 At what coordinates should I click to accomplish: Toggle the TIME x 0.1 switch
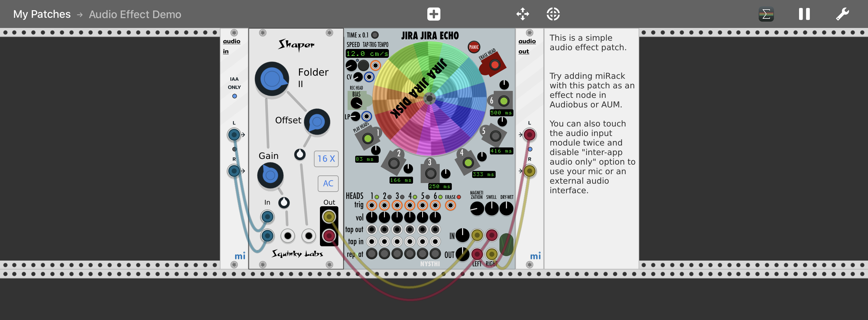click(375, 35)
